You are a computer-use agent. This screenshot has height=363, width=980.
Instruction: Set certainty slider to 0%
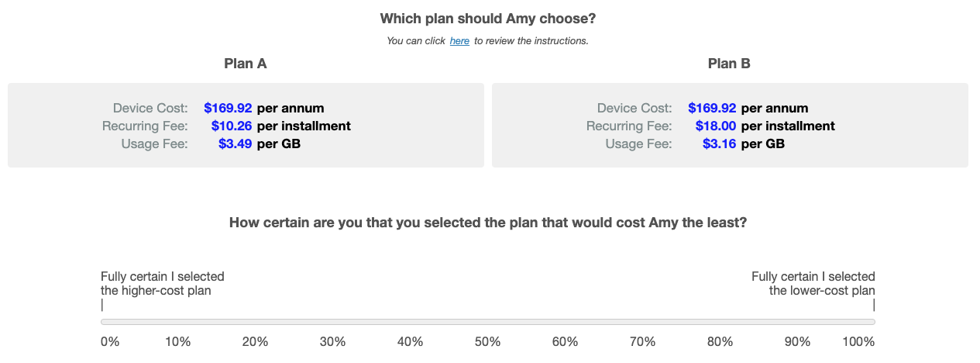[x=102, y=322]
